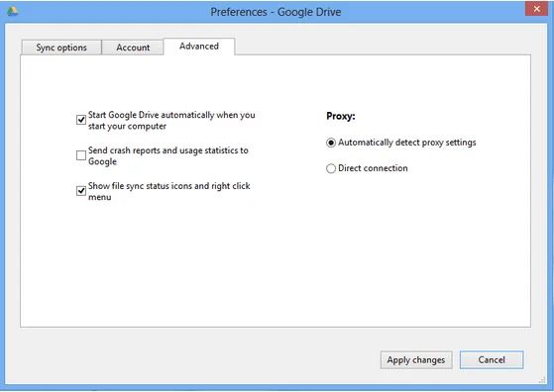
Task: Click 'Send crash reports' label text
Action: click(168, 155)
